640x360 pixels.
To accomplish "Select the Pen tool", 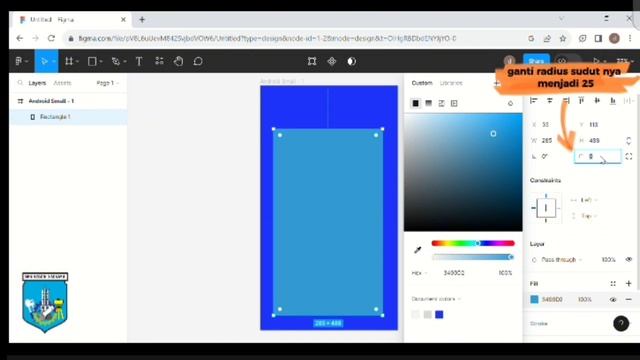I will pos(116,61).
